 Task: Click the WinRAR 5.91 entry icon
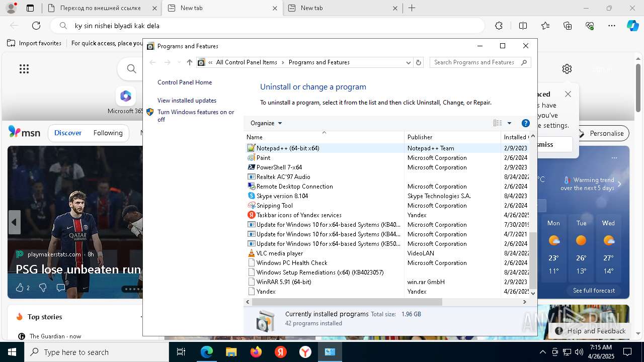(252, 282)
